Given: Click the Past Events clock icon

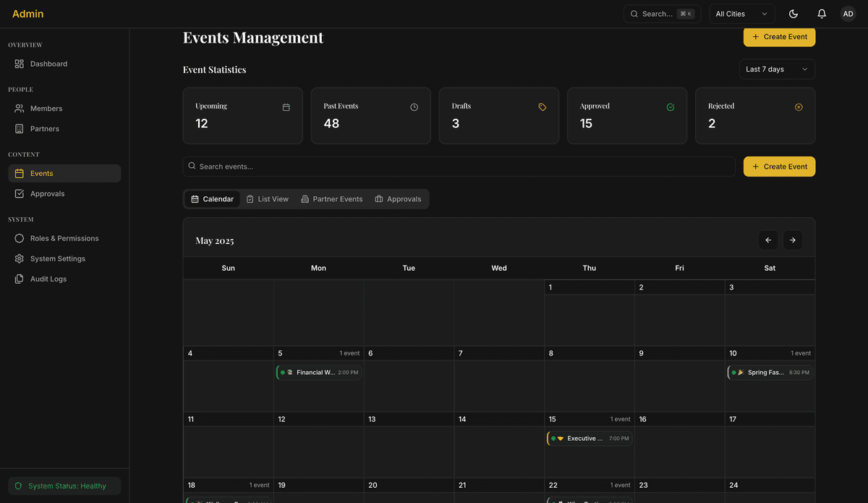Looking at the screenshot, I should [x=414, y=106].
